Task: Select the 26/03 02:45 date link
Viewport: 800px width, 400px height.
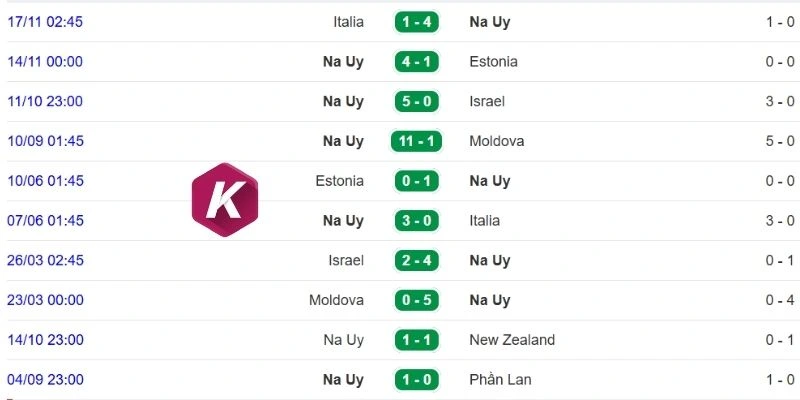Action: coord(45,261)
